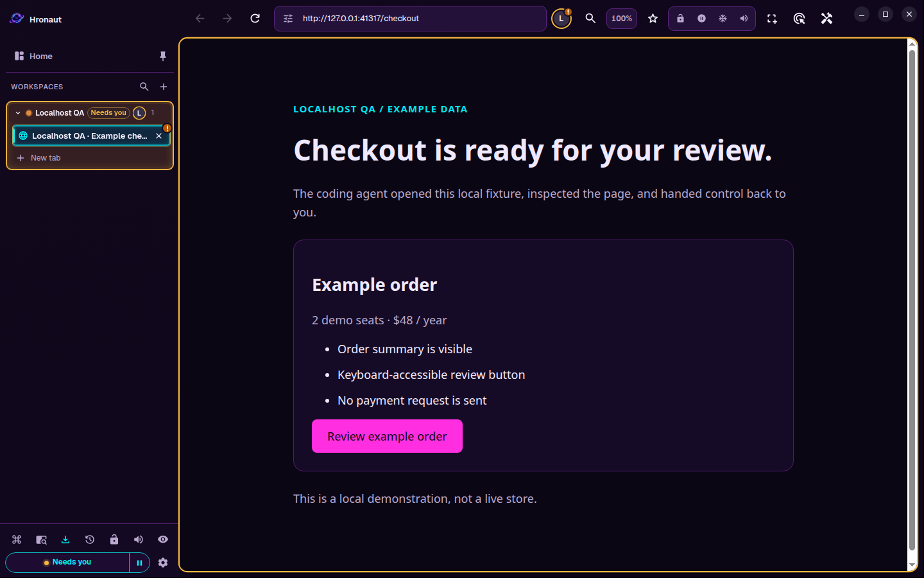
Task: Open the find-in-page panel icon
Action: (x=41, y=539)
